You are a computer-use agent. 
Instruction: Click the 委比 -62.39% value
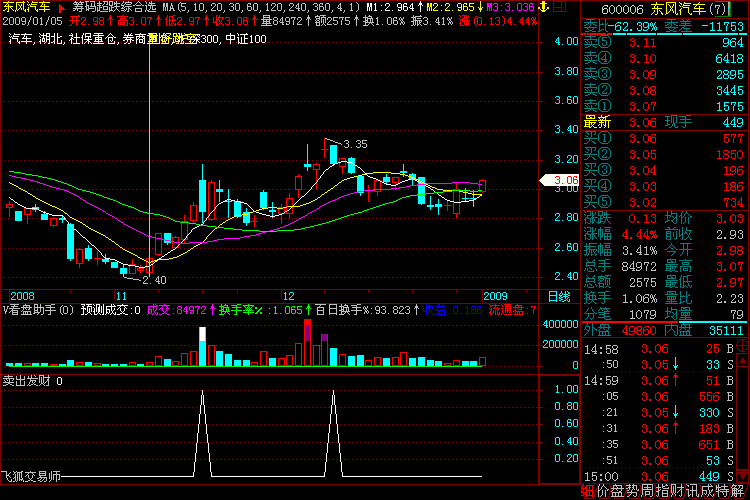pos(635,26)
